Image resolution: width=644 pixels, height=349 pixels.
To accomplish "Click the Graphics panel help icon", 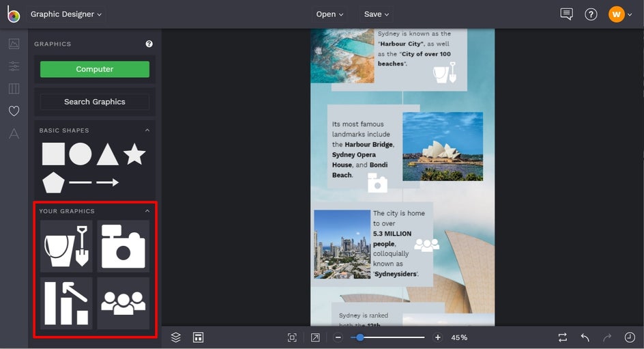I will coord(149,44).
